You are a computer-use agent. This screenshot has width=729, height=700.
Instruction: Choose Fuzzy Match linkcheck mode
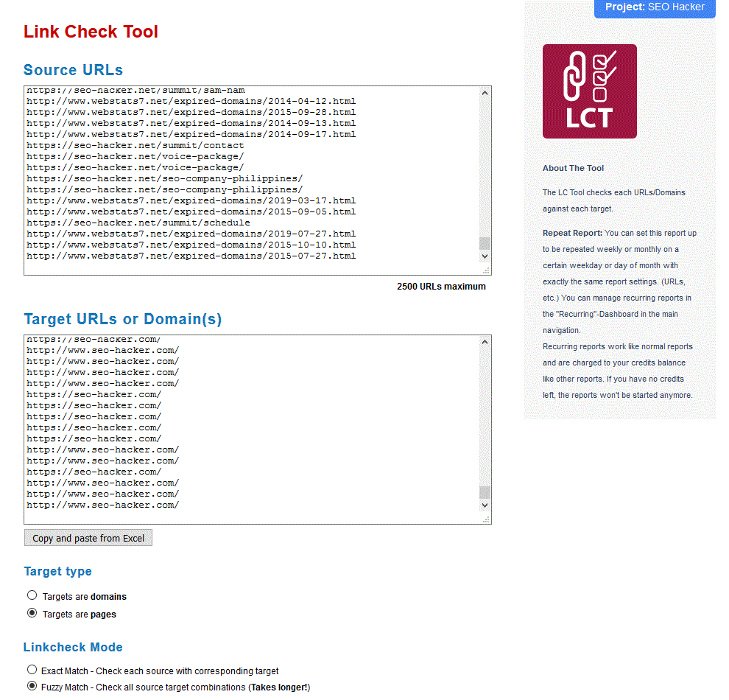[32, 686]
